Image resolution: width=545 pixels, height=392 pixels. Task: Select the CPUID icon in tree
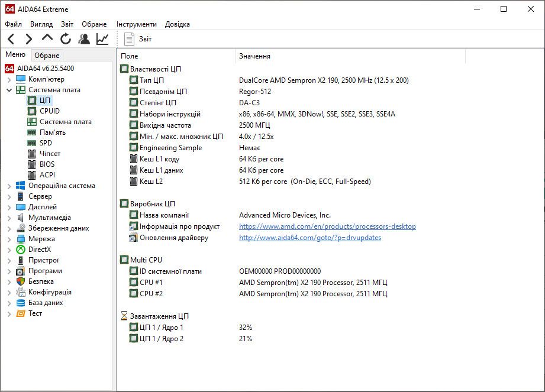[x=31, y=111]
